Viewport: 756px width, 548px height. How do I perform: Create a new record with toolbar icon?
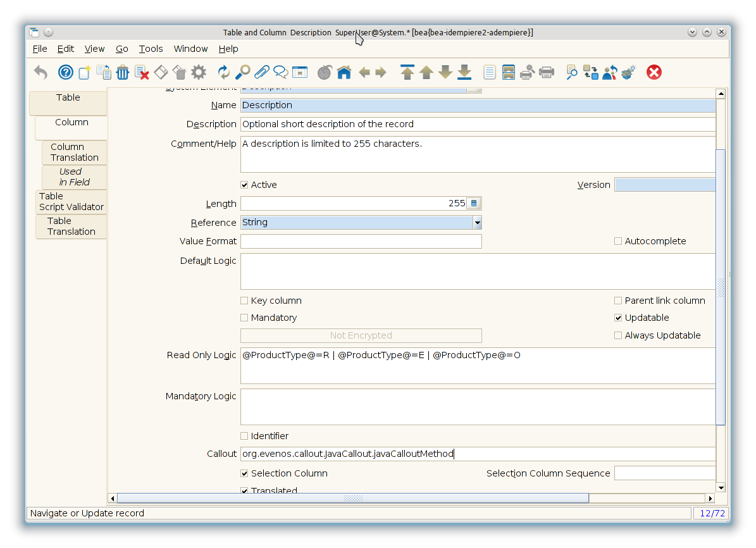(x=85, y=73)
